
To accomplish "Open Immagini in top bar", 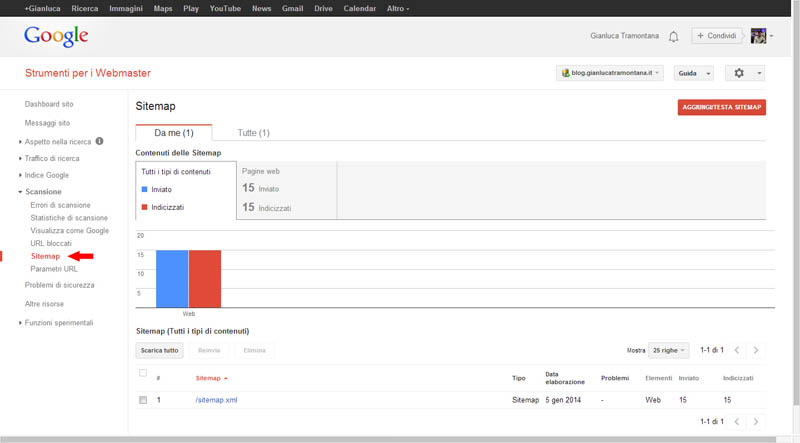I will 126,8.
